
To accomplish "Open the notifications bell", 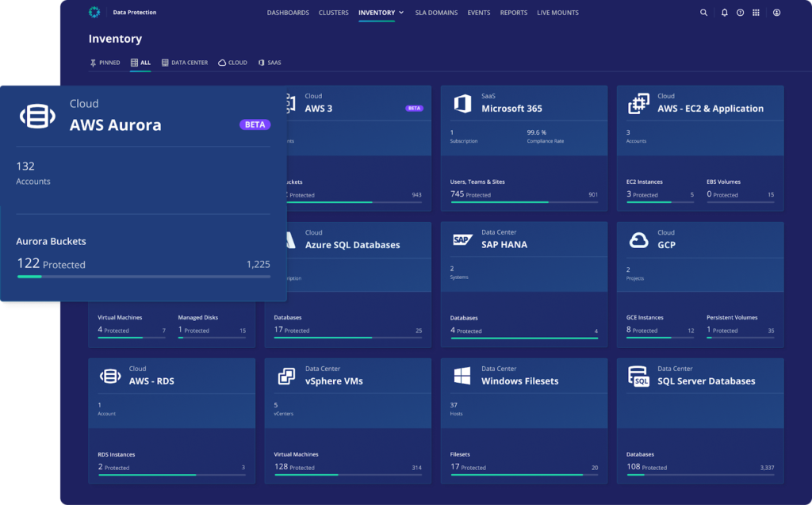I will coord(724,13).
